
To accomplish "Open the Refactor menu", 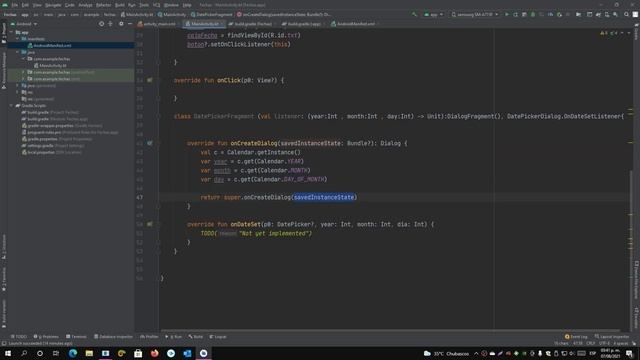I will 103,5.
